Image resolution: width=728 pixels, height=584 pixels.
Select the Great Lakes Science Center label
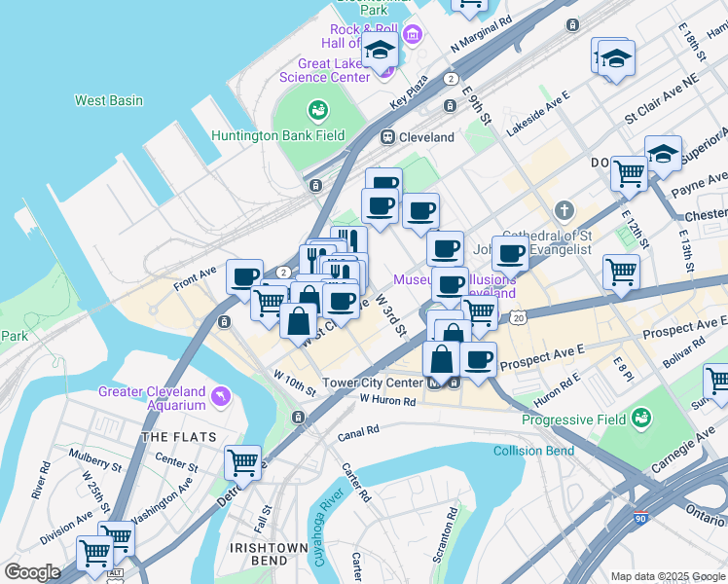325,70
